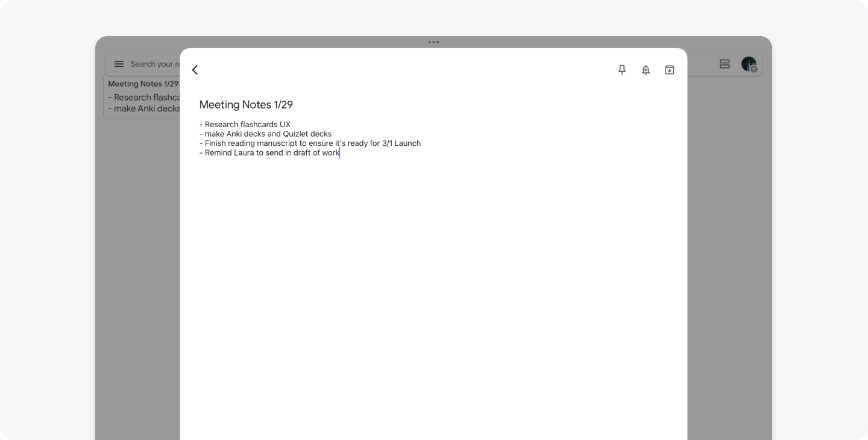
Task: Switch notes layout to list view
Action: pos(725,64)
